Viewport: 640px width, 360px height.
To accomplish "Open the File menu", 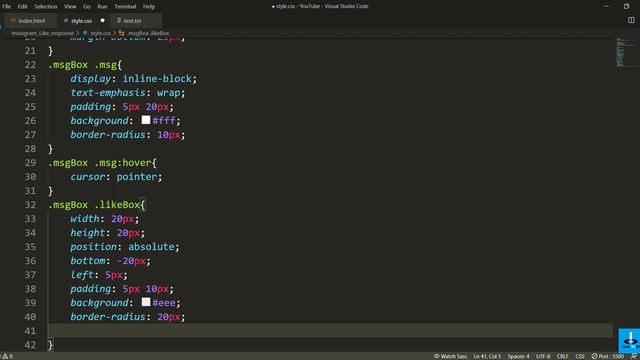I will [x=7, y=7].
